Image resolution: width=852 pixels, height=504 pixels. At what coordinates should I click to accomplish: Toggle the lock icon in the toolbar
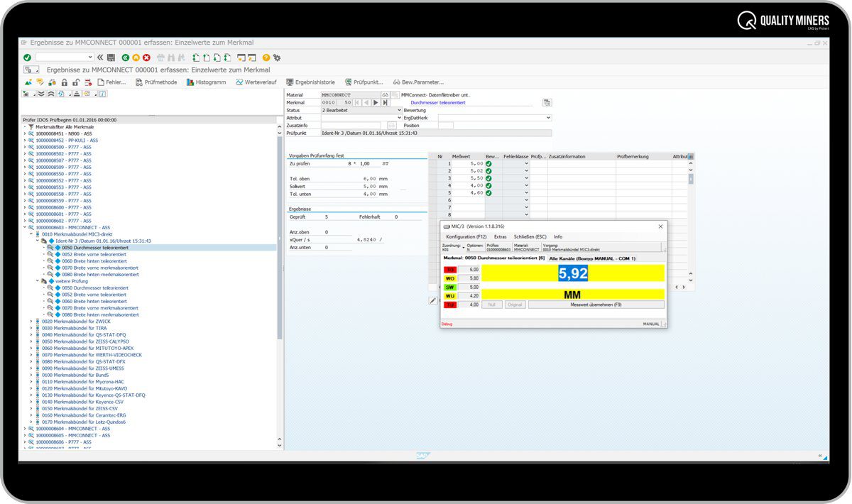coord(64,82)
